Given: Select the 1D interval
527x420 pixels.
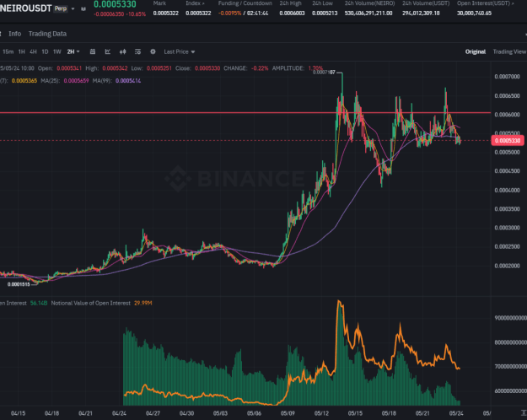Looking at the screenshot, I should [45, 51].
